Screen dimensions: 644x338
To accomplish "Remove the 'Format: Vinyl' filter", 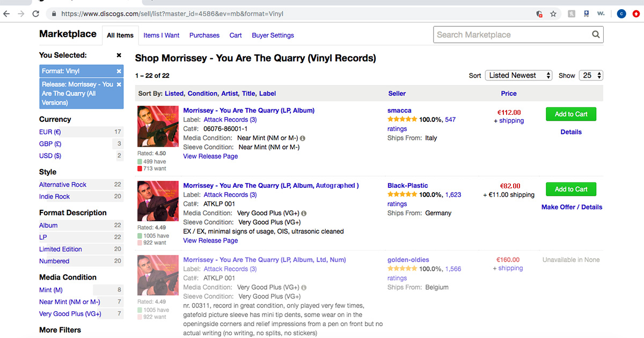I will (119, 71).
